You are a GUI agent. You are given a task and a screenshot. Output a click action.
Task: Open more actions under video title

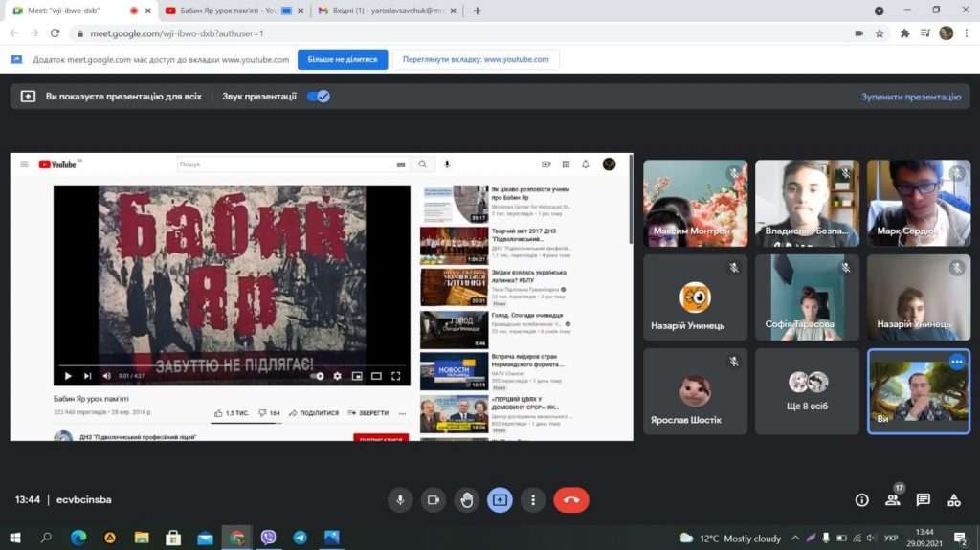point(403,413)
